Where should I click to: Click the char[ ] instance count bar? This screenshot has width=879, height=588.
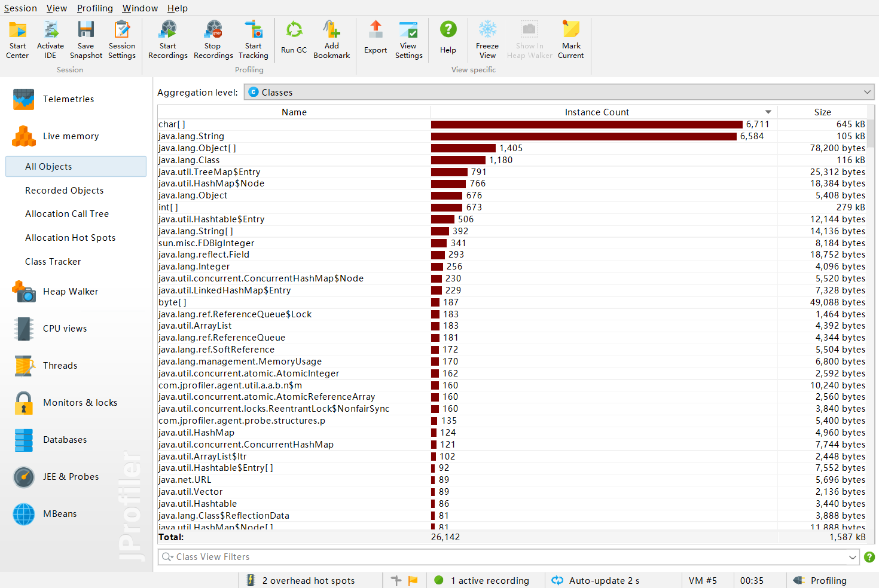click(587, 124)
